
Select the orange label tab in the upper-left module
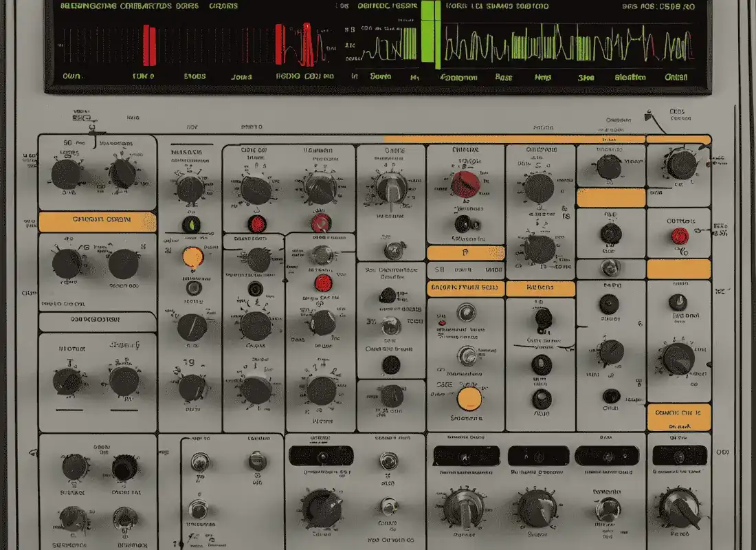[x=98, y=221]
